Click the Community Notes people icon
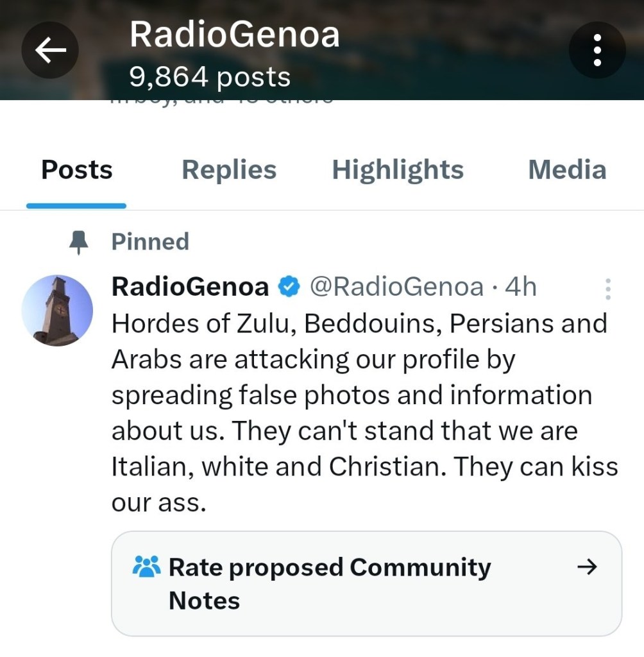This screenshot has width=644, height=657. (146, 567)
